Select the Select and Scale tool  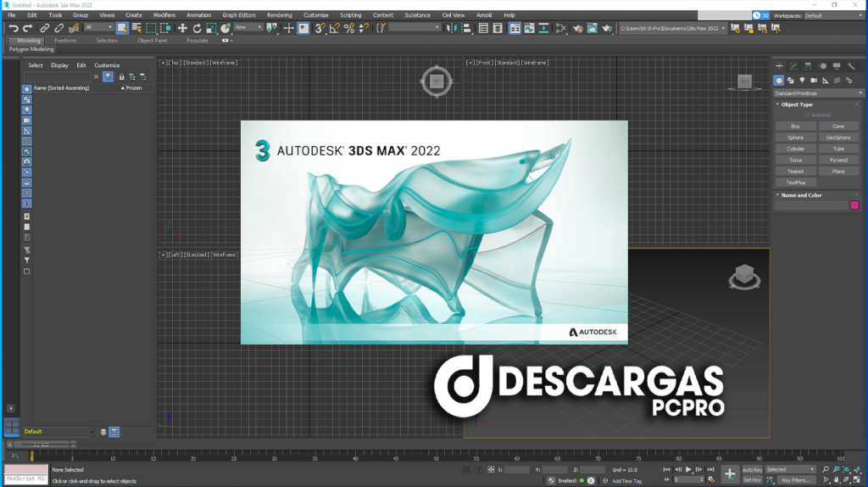click(211, 28)
